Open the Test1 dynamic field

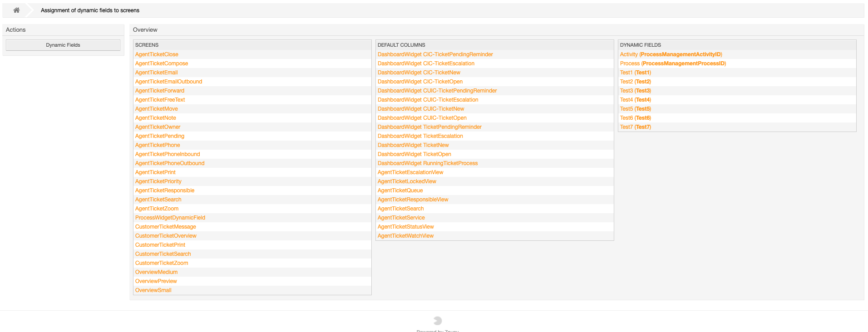click(x=636, y=73)
